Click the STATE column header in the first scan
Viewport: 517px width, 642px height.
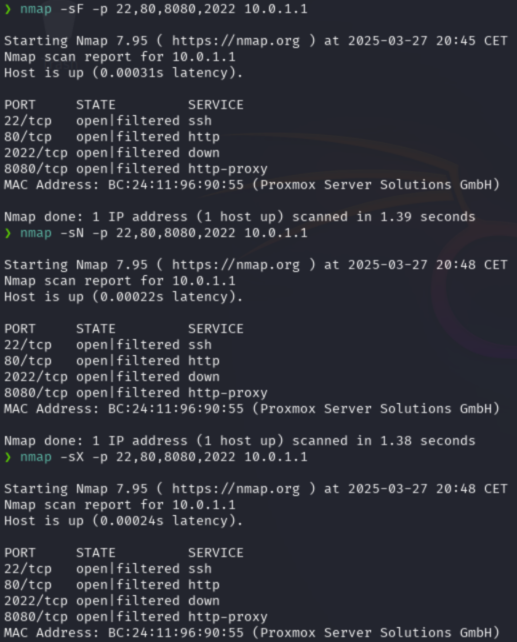(x=96, y=105)
